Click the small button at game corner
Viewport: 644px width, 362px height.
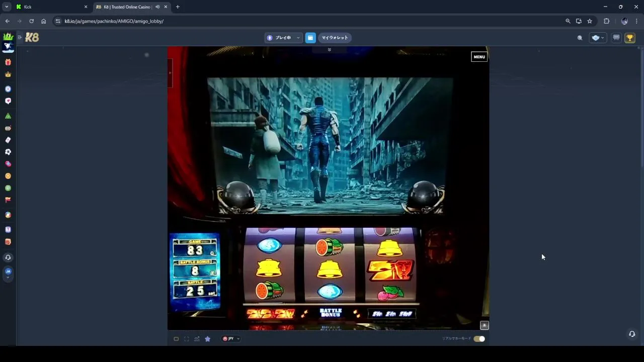coord(484,325)
